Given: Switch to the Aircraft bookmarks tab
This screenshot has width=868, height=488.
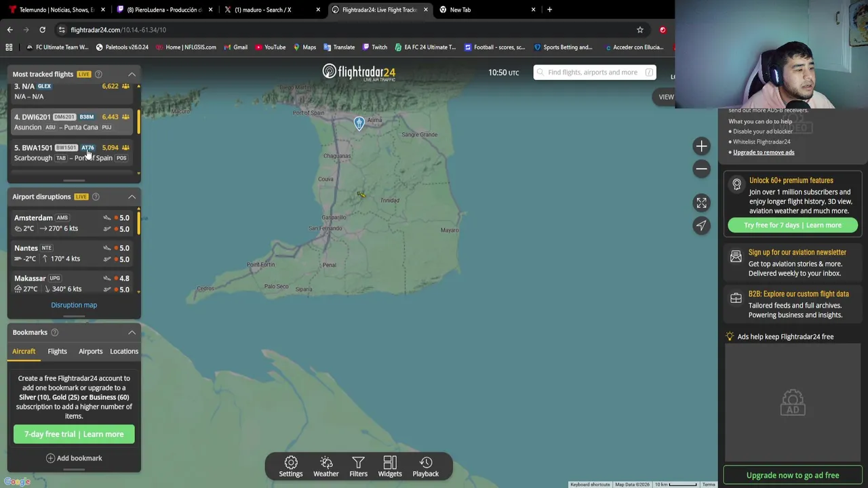Looking at the screenshot, I should click(x=24, y=351).
